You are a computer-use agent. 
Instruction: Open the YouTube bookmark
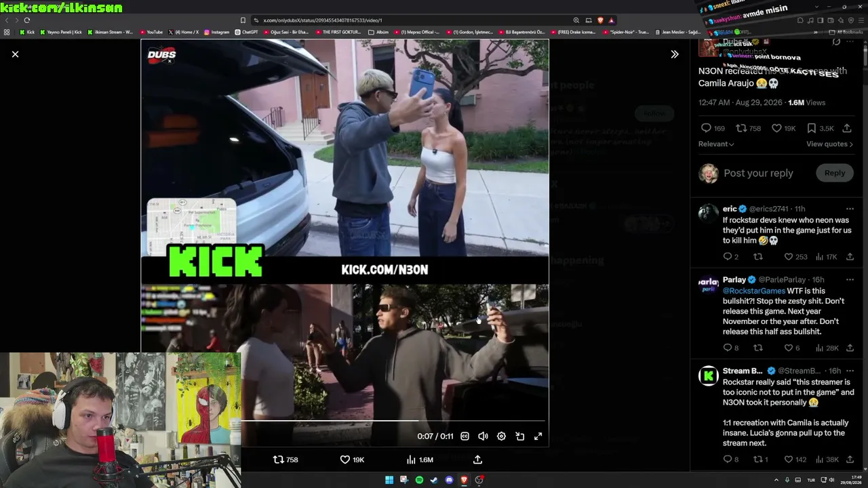[151, 32]
